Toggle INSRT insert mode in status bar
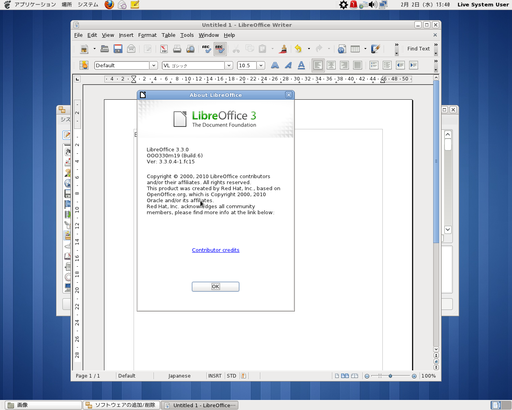This screenshot has width=512, height=410. pyautogui.click(x=215, y=376)
